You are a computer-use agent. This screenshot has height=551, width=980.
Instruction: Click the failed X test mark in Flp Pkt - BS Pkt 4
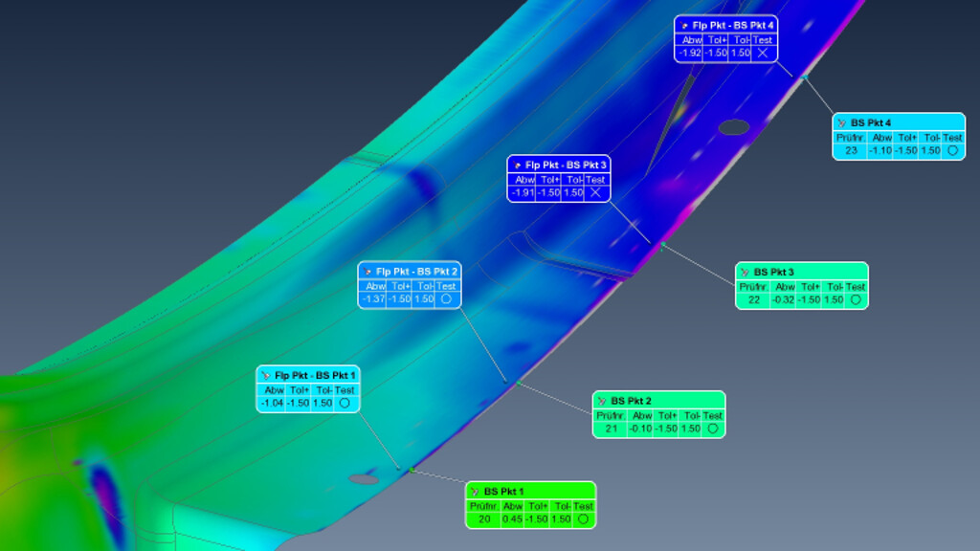[x=763, y=54]
